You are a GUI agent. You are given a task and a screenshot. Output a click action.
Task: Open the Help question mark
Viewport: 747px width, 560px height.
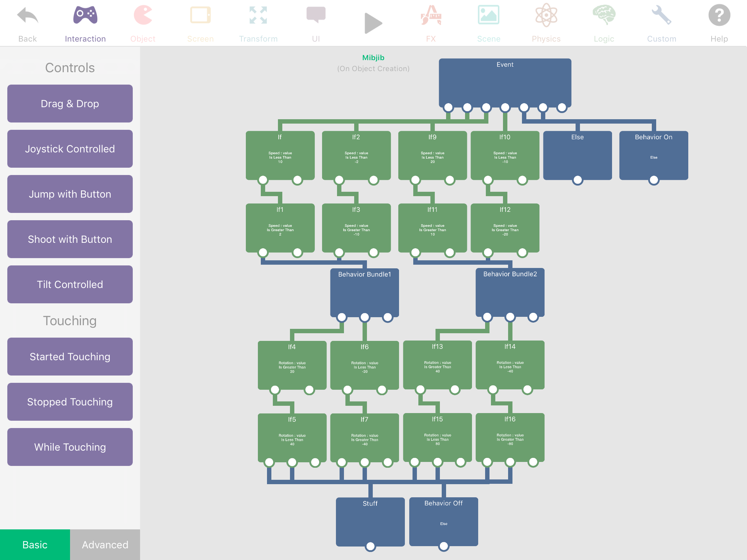pos(719,16)
